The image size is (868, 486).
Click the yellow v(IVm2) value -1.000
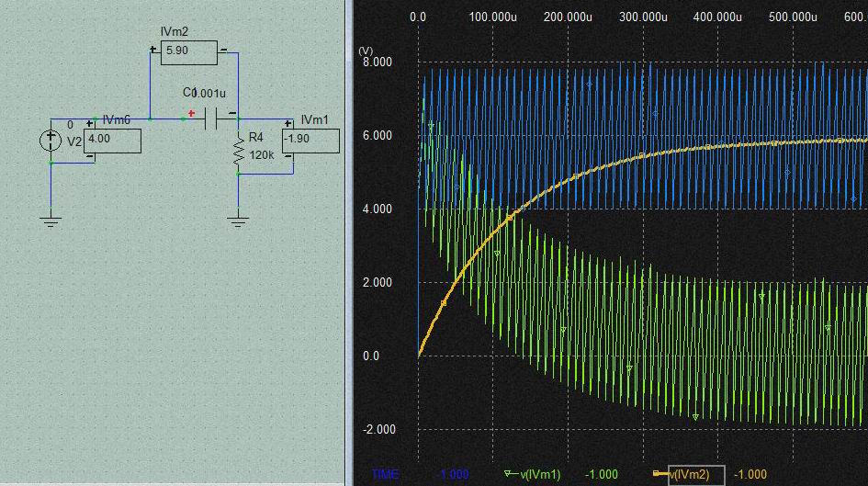[x=750, y=474]
